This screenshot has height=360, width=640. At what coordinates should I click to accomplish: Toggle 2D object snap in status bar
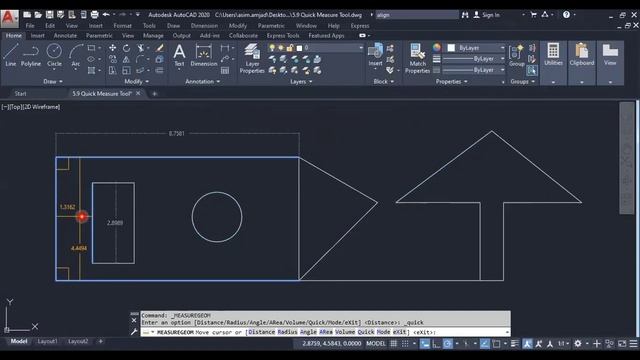pyautogui.click(x=496, y=344)
